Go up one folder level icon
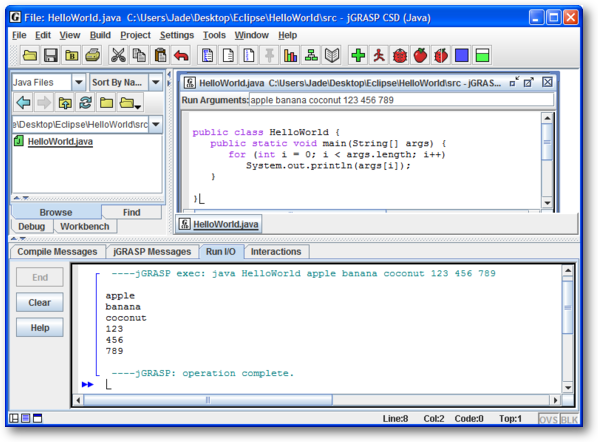 click(x=65, y=102)
